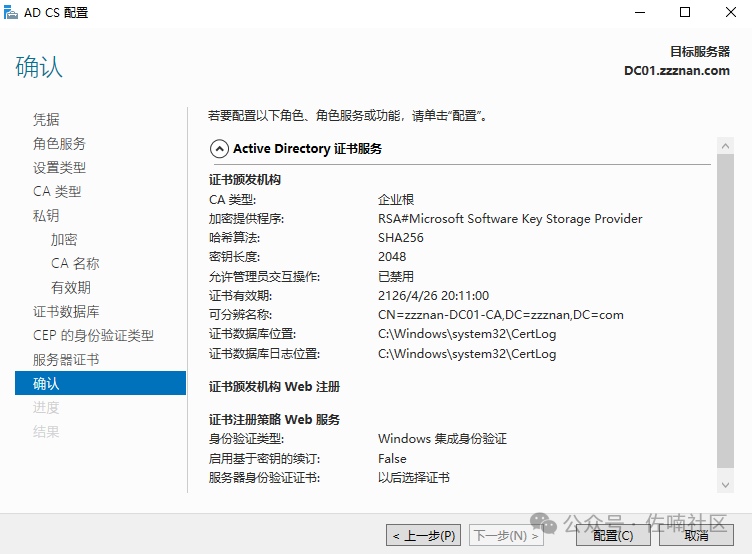The height and width of the screenshot is (554, 752).
Task: Click the scrollbar up arrow
Action: point(725,146)
